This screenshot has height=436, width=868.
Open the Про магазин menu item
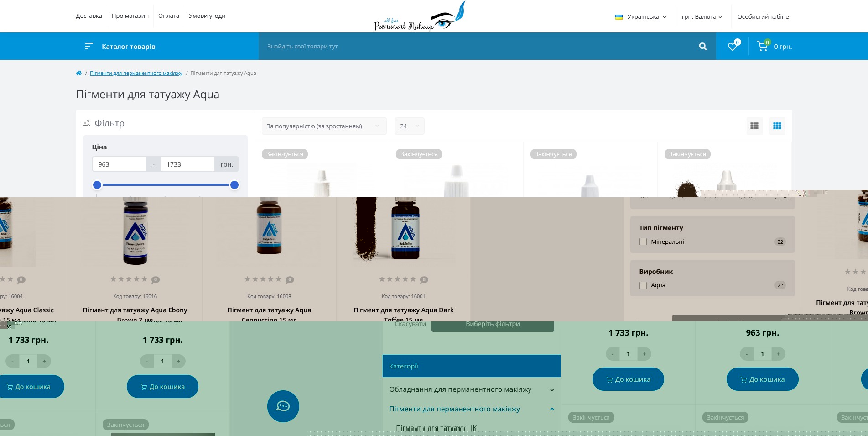click(130, 16)
